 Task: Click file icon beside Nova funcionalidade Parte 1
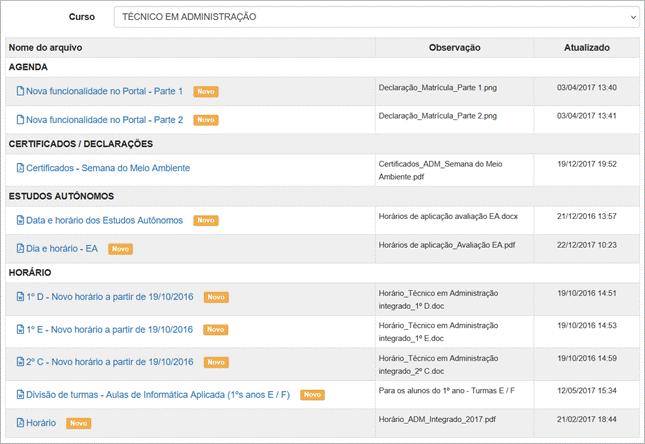[x=20, y=91]
